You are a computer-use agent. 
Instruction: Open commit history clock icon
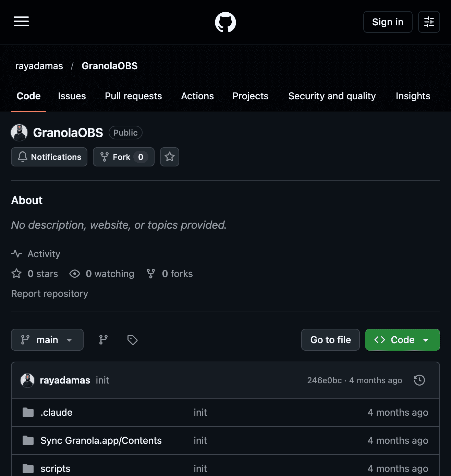tap(419, 380)
